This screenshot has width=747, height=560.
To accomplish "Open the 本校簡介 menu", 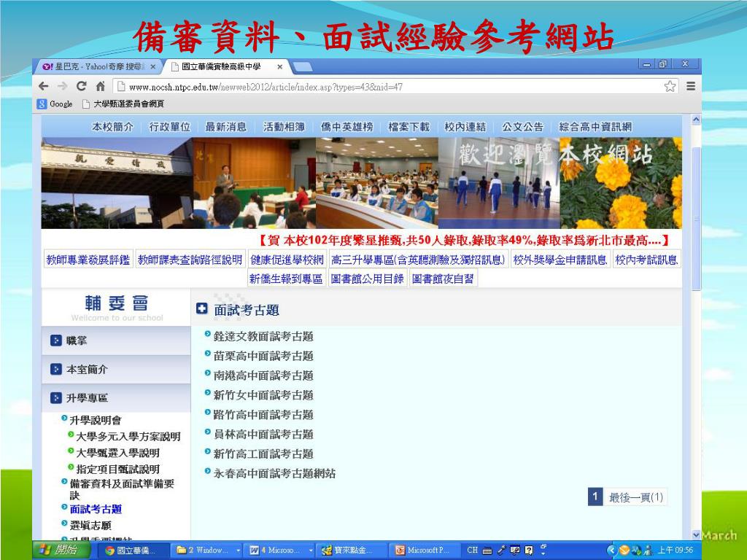I will coord(113,127).
